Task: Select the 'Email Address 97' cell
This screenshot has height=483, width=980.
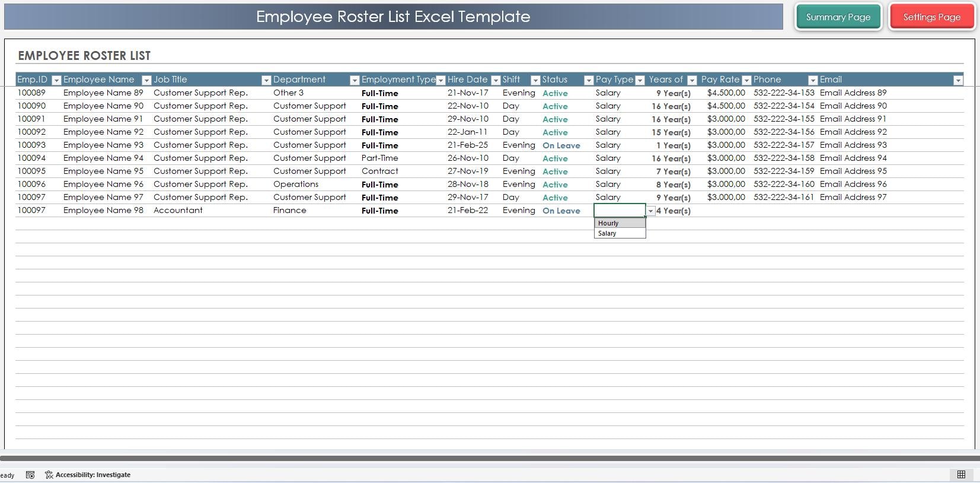Action: pos(853,197)
